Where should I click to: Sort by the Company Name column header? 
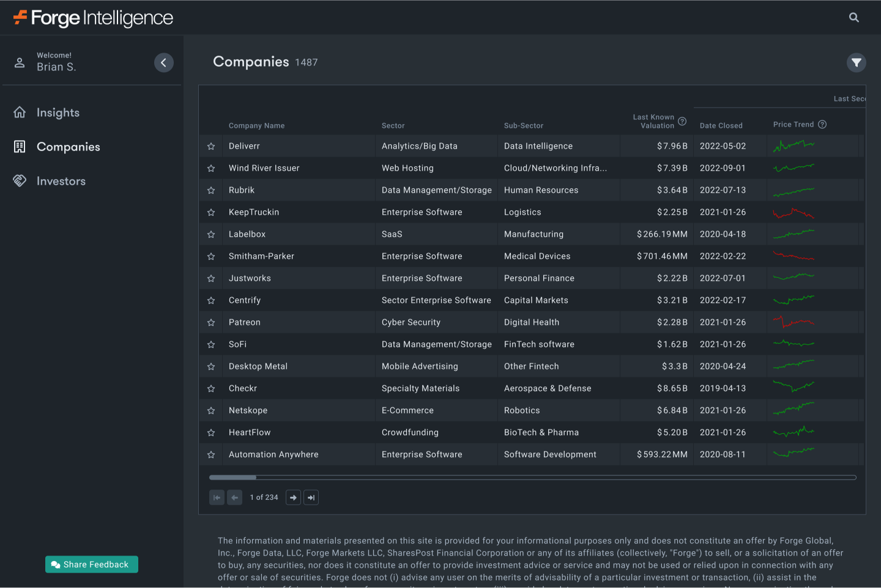256,125
